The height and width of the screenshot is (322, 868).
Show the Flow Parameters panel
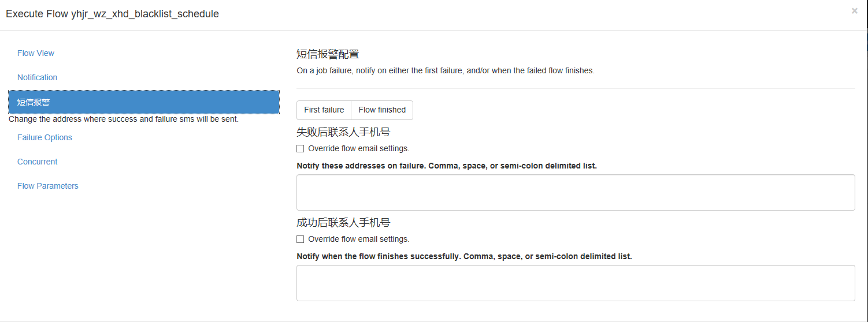[x=48, y=186]
